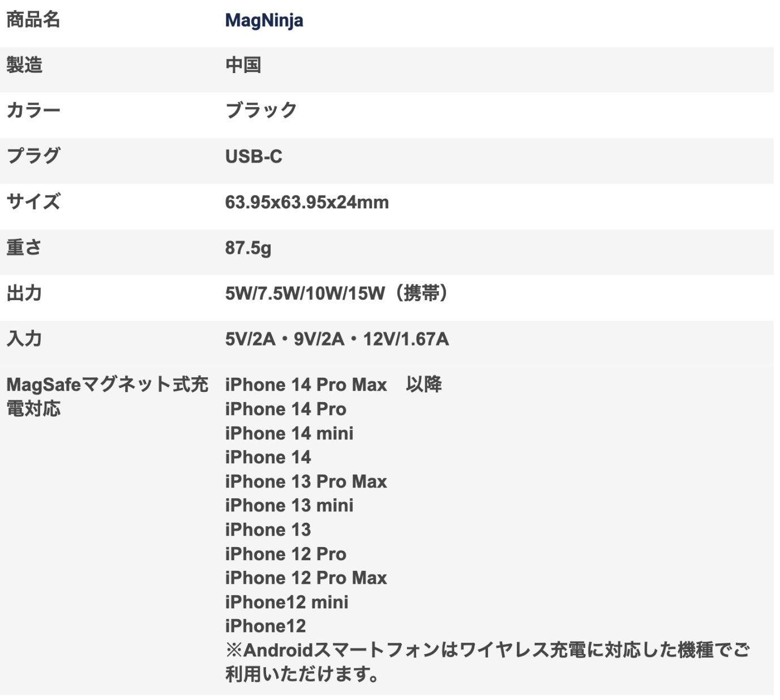Click the サイズ row label
Viewport: 780px width, 700px height.
tap(33, 202)
